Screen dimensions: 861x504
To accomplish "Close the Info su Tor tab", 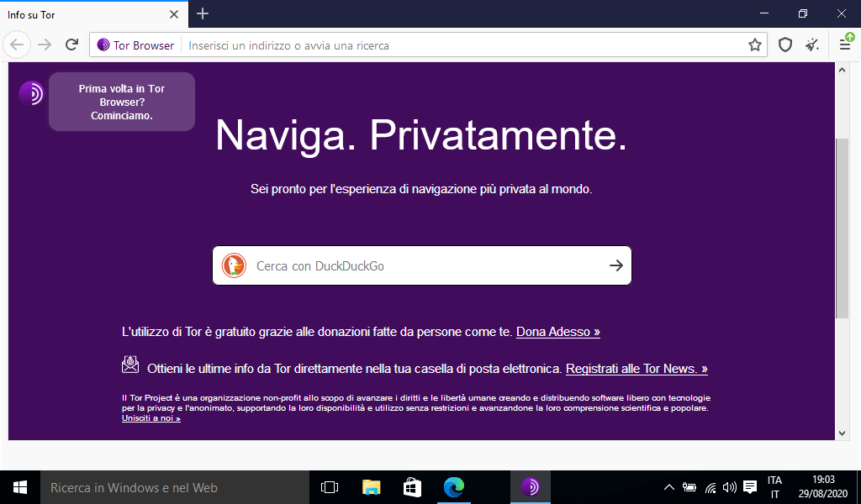I will point(174,14).
